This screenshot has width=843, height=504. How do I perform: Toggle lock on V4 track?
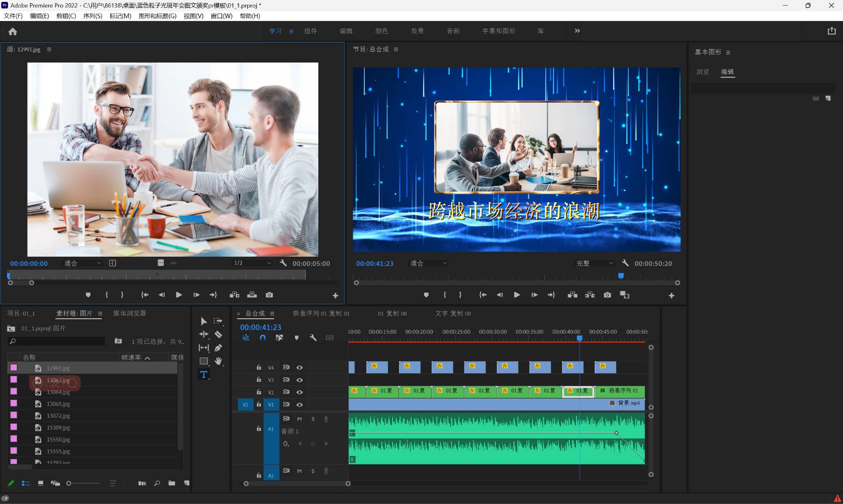(x=259, y=368)
